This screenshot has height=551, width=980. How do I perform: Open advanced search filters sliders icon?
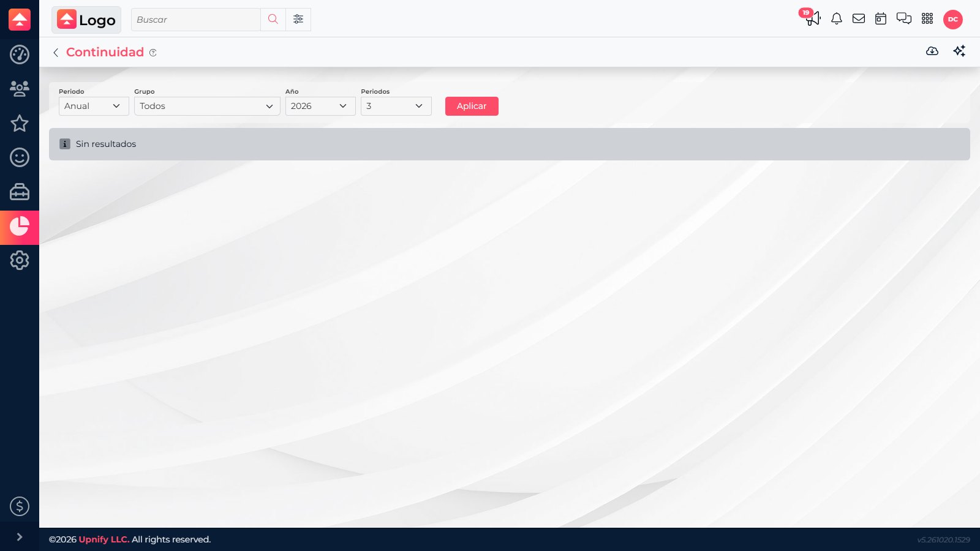point(298,20)
